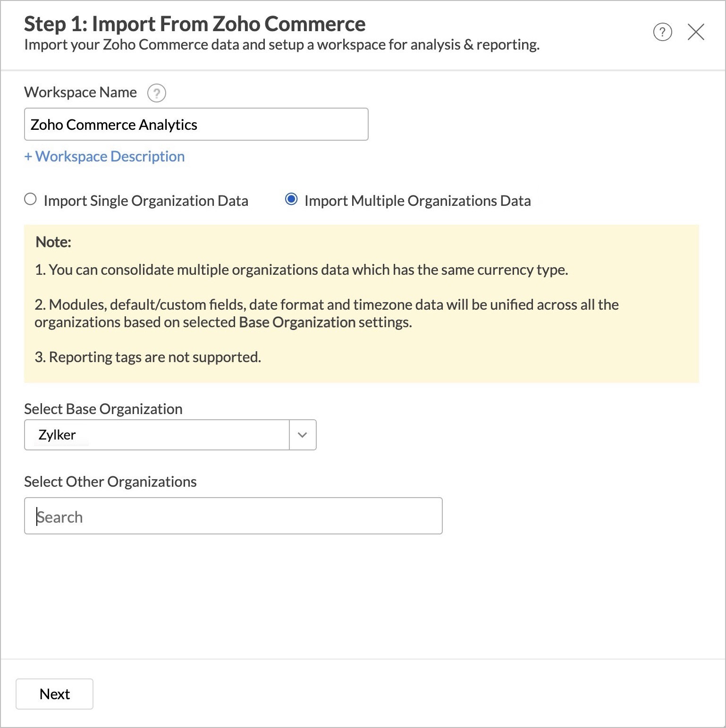Choose the Import Multiple Organizations Data radio button
The height and width of the screenshot is (728, 726).
pos(291,200)
